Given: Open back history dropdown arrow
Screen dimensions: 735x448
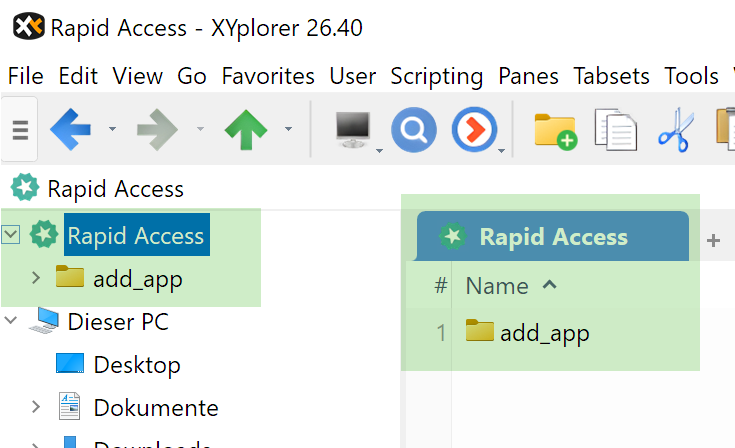Looking at the screenshot, I should coord(112,128).
